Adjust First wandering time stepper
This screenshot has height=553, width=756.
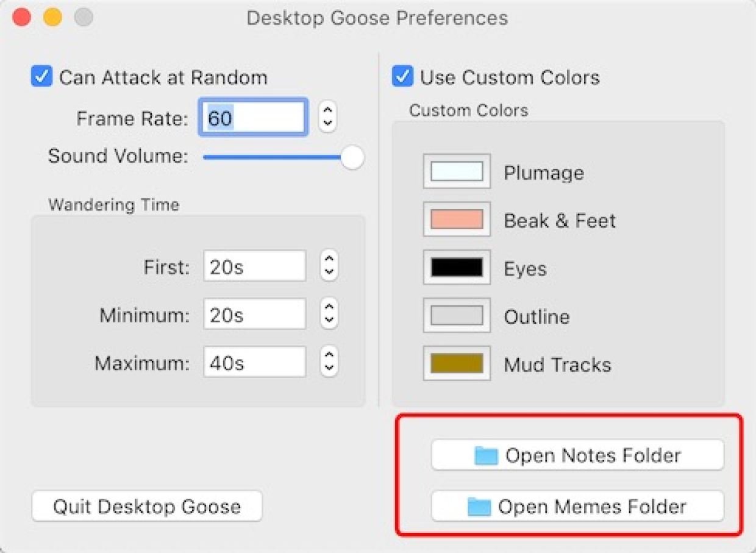329,267
